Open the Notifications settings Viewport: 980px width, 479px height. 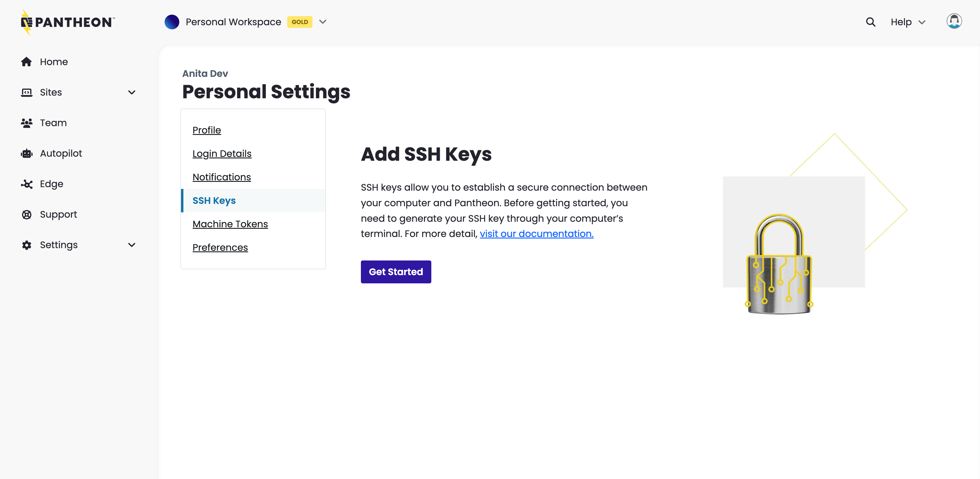click(222, 177)
